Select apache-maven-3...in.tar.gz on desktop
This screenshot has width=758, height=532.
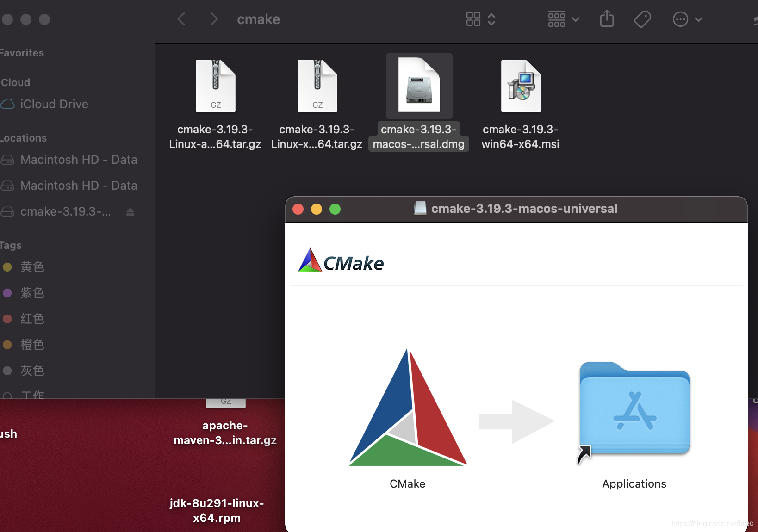pos(225,433)
